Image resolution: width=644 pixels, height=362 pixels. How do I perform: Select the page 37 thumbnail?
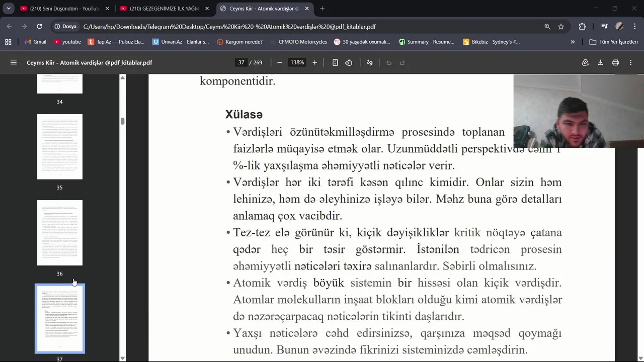[x=60, y=319]
